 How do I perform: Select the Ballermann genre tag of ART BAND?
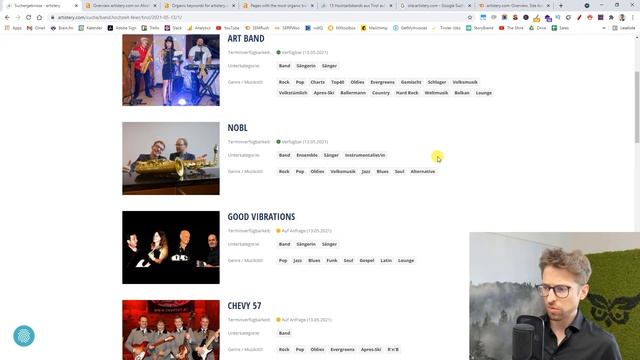point(353,93)
